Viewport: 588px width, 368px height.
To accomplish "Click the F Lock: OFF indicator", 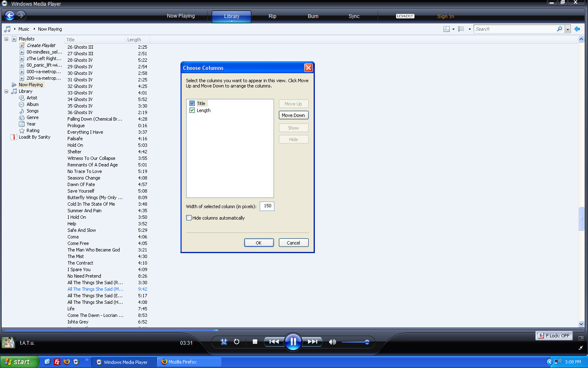I will coord(554,336).
